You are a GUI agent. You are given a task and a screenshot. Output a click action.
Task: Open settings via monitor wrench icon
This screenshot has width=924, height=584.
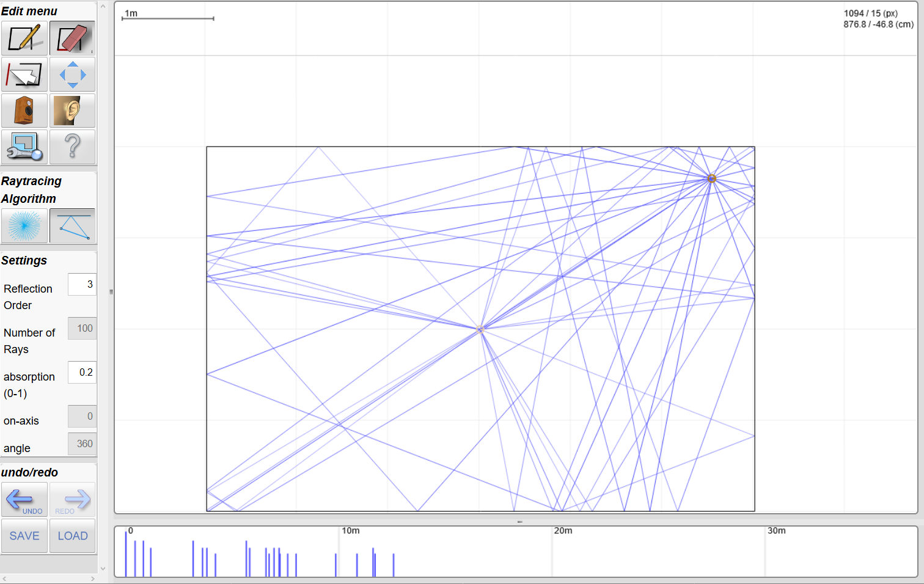[x=24, y=147]
